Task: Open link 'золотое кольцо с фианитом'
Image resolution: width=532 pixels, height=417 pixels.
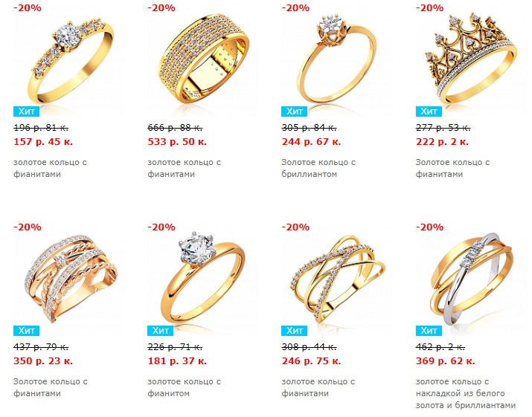Action: point(184,387)
